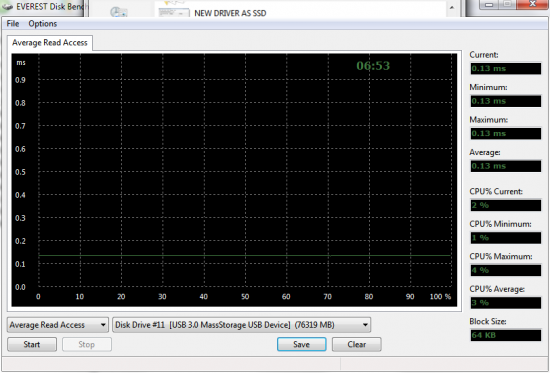The image size is (550, 373).
Task: Close the background window with red X
Action: [x=532, y=4]
